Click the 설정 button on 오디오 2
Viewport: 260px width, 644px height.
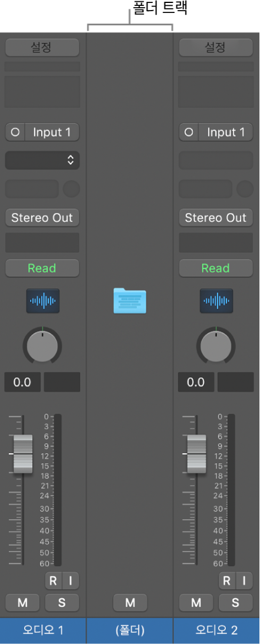[x=216, y=47]
